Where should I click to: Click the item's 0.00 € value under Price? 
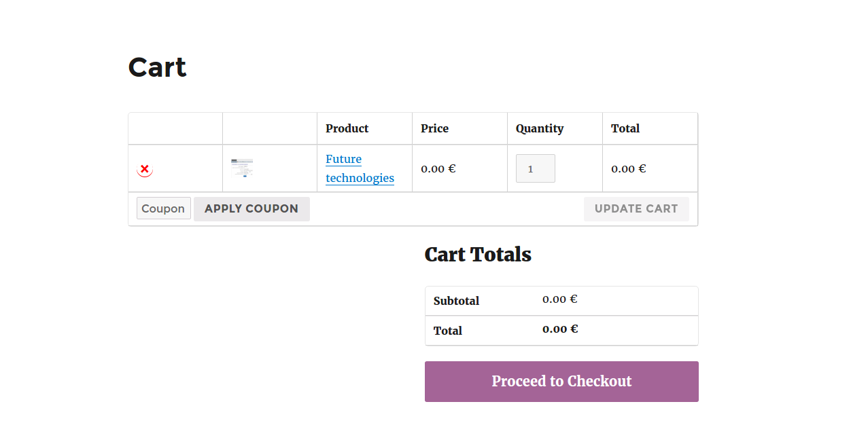coord(438,168)
